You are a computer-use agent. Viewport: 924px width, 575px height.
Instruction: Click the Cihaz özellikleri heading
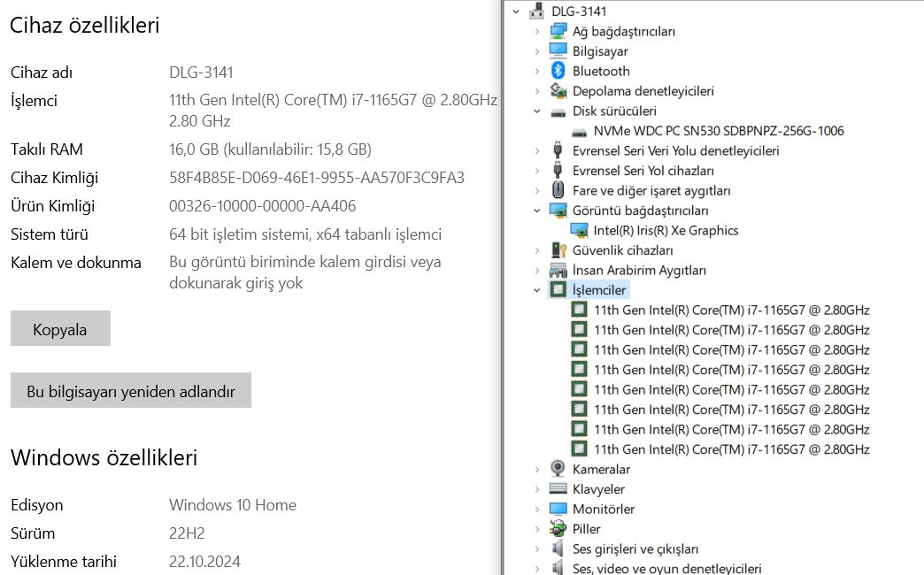click(x=85, y=26)
